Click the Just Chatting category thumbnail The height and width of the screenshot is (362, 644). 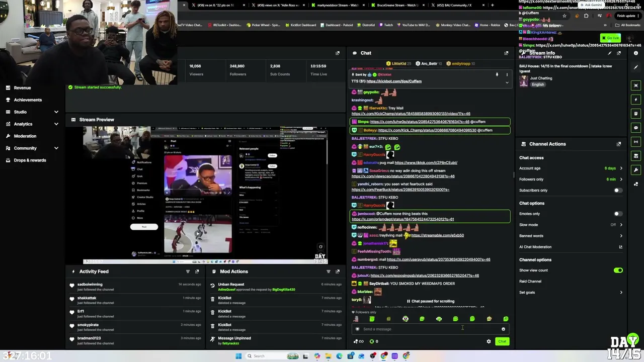click(x=524, y=81)
